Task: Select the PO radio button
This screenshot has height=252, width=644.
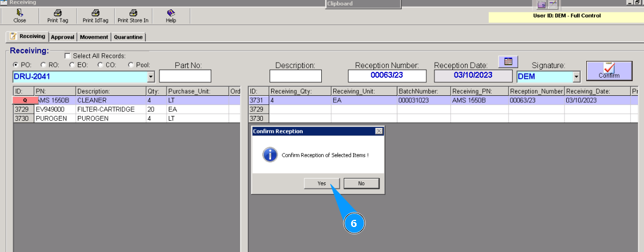Action: pos(16,64)
